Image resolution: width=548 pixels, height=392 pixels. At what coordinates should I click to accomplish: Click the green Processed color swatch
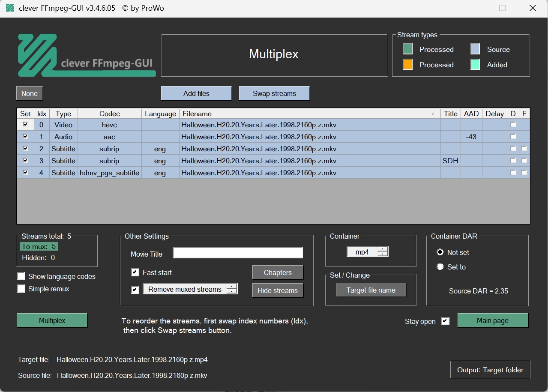pyautogui.click(x=407, y=49)
